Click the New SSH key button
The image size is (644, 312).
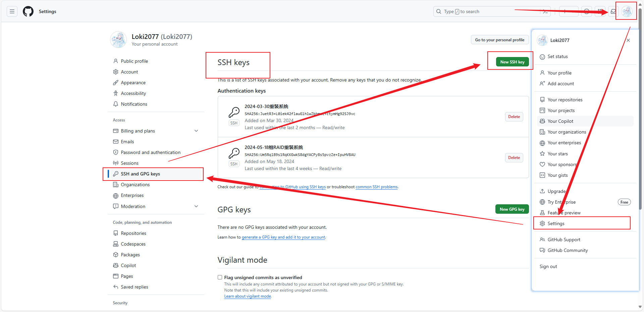tap(512, 62)
